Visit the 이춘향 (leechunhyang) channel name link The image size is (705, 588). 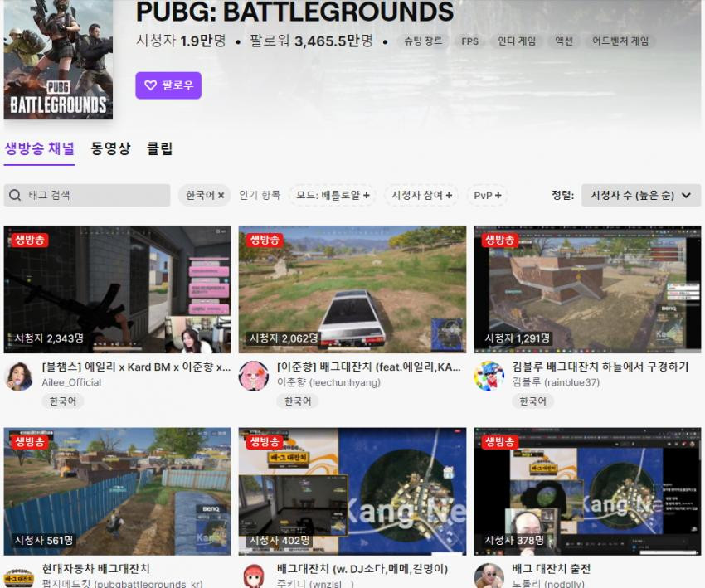coord(328,382)
